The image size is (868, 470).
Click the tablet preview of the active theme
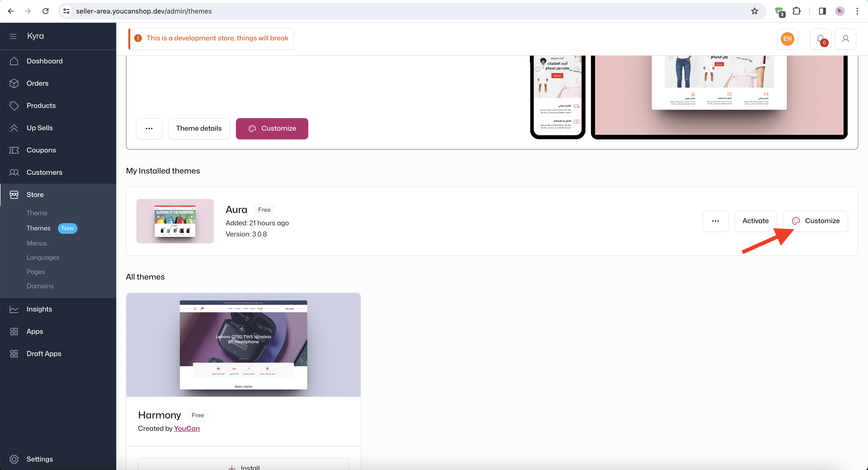pos(719,97)
